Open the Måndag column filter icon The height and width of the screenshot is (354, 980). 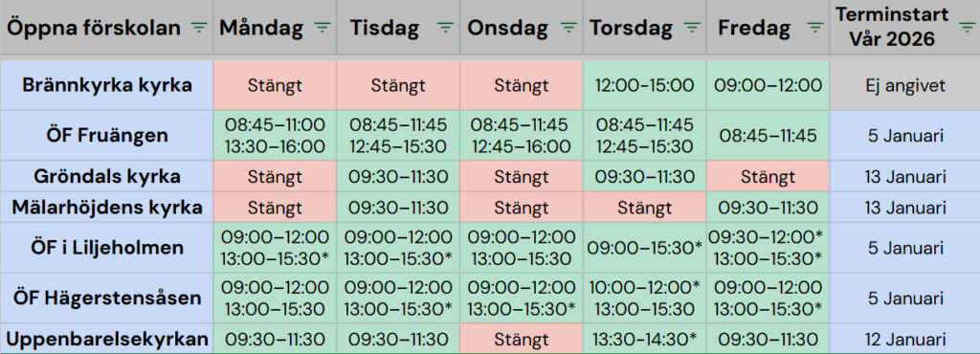click(x=322, y=28)
